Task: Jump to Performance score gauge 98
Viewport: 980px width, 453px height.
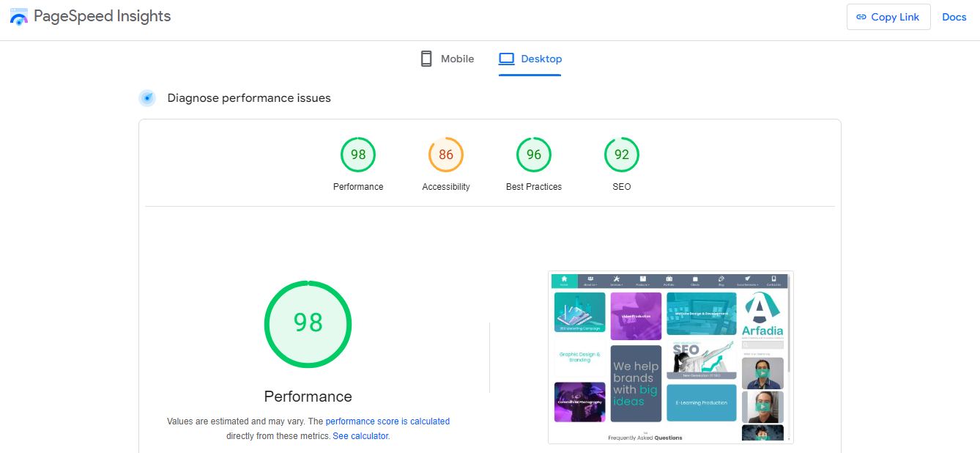Action: (358, 155)
